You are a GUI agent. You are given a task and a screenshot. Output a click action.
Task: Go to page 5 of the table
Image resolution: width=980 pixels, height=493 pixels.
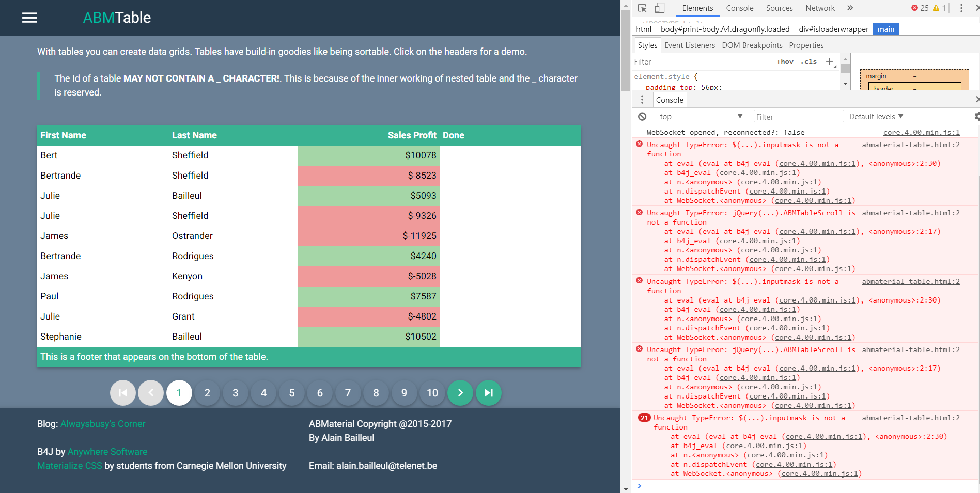coord(292,393)
